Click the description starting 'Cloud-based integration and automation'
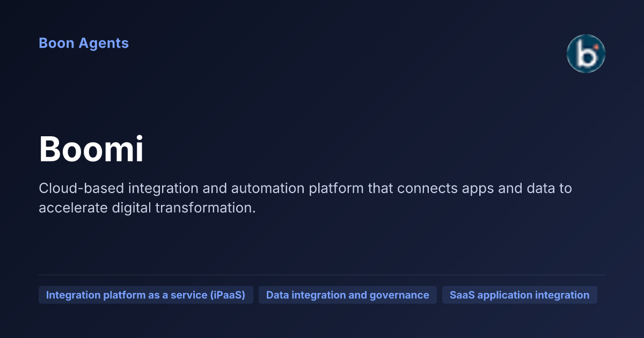This screenshot has height=338, width=644. click(305, 198)
